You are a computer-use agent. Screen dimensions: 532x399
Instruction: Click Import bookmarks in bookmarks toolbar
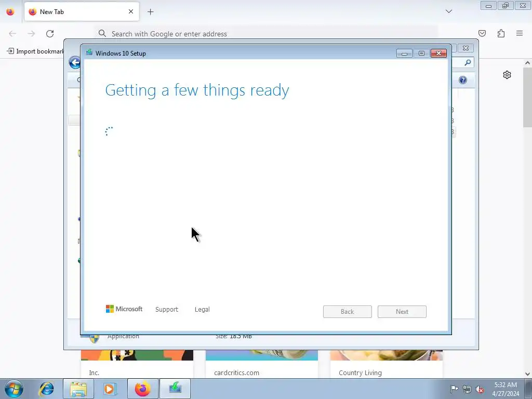pos(35,51)
